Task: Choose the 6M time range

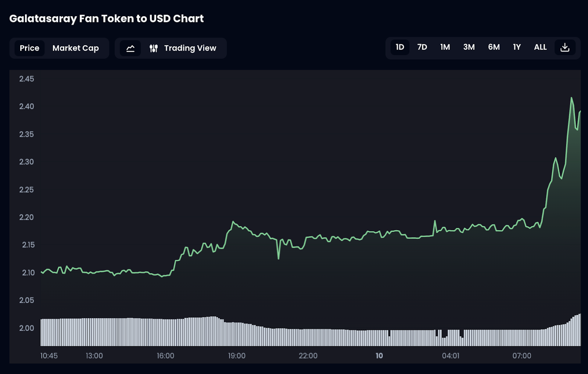Action: pos(494,47)
